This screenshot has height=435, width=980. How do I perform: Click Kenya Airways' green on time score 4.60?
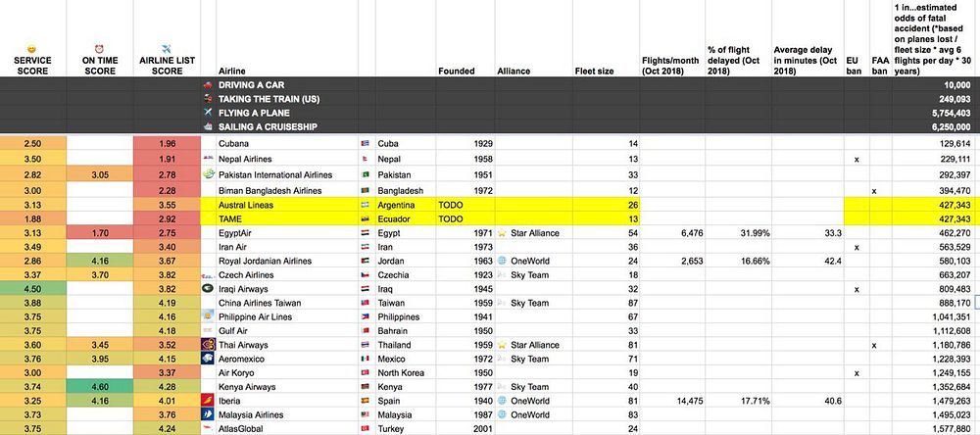coord(99,387)
